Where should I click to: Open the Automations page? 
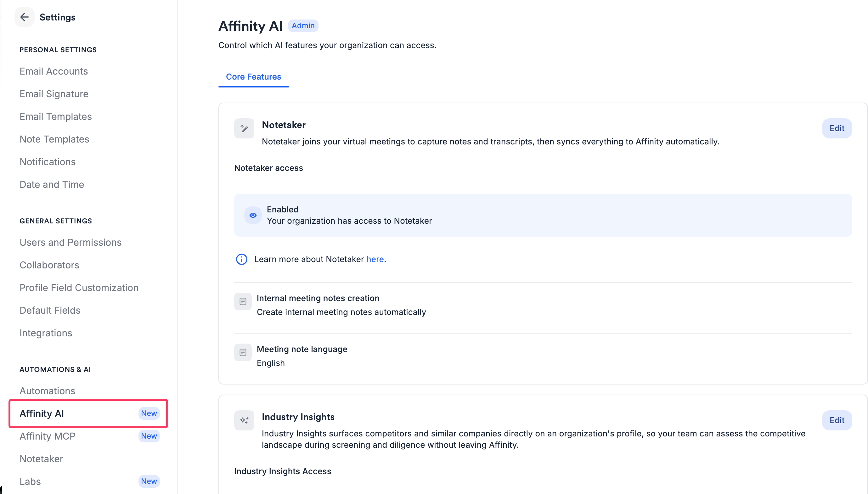(x=47, y=391)
